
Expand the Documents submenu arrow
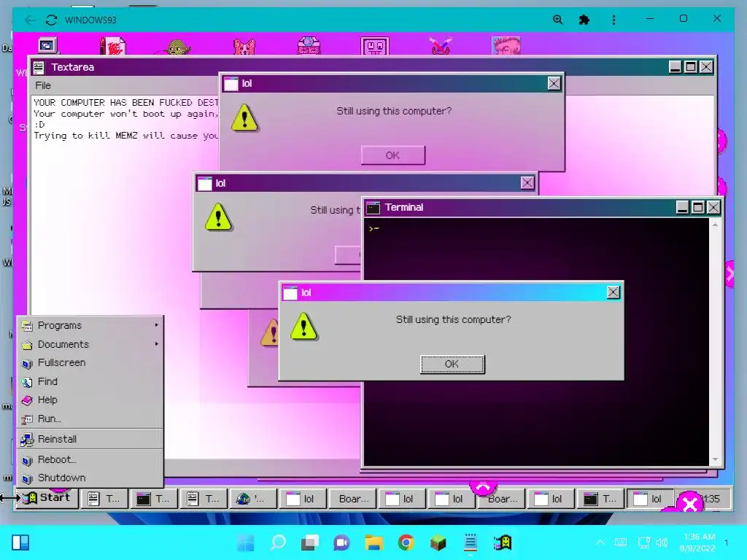click(x=156, y=344)
